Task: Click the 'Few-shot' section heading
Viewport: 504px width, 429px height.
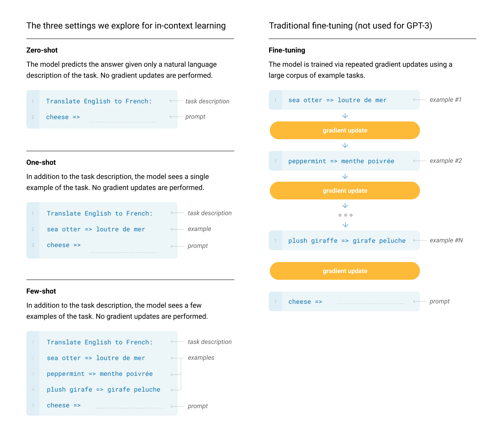Action: coord(41,291)
